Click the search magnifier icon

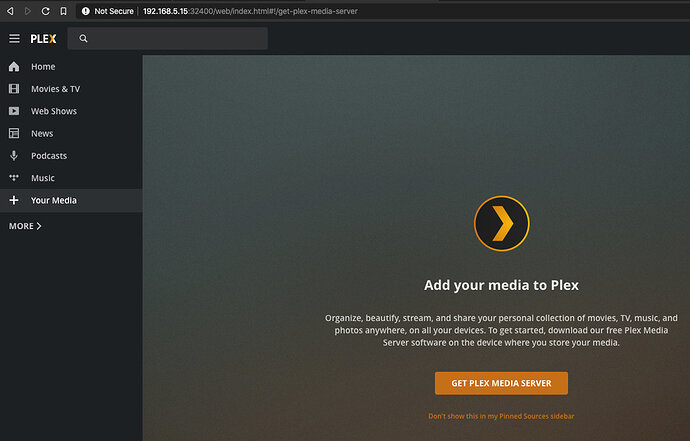point(83,39)
